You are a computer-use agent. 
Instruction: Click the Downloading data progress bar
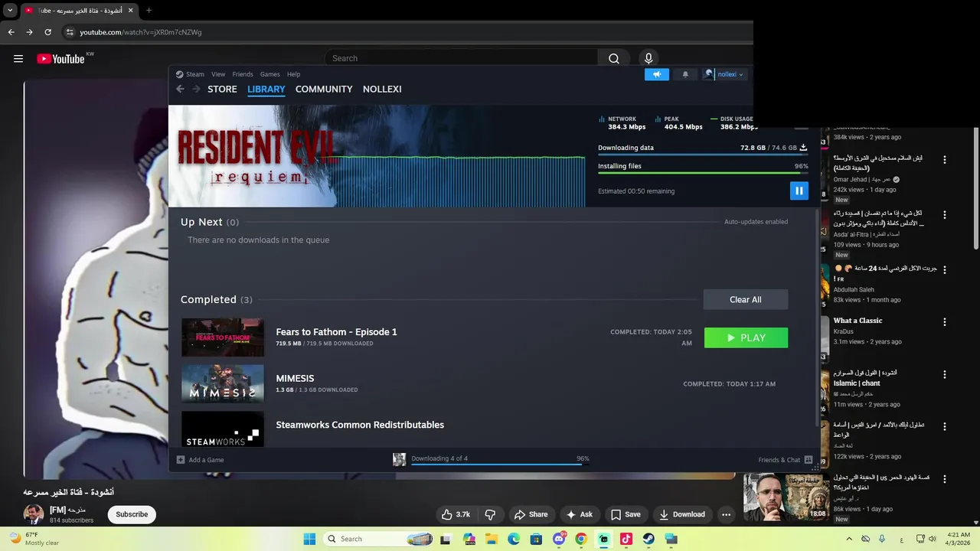[x=703, y=155]
